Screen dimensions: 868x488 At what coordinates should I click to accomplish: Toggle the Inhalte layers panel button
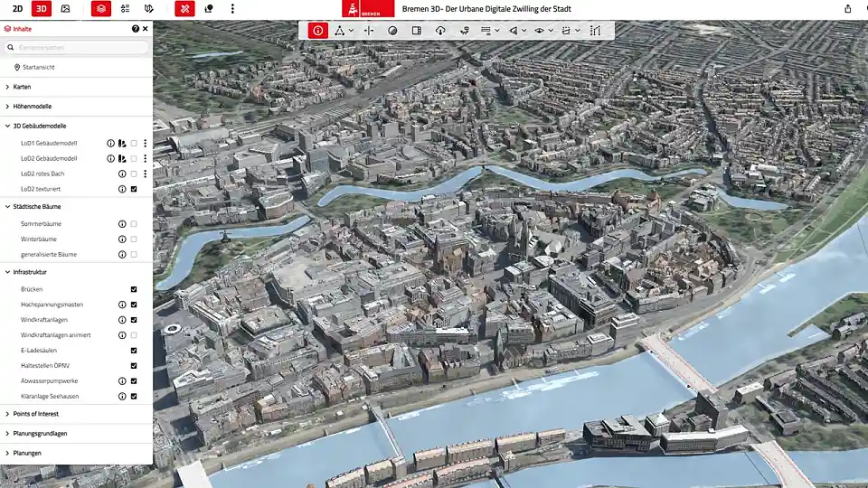point(101,9)
